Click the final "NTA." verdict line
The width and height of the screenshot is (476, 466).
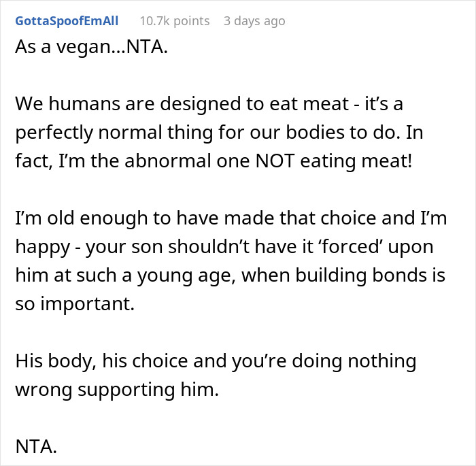click(x=37, y=446)
